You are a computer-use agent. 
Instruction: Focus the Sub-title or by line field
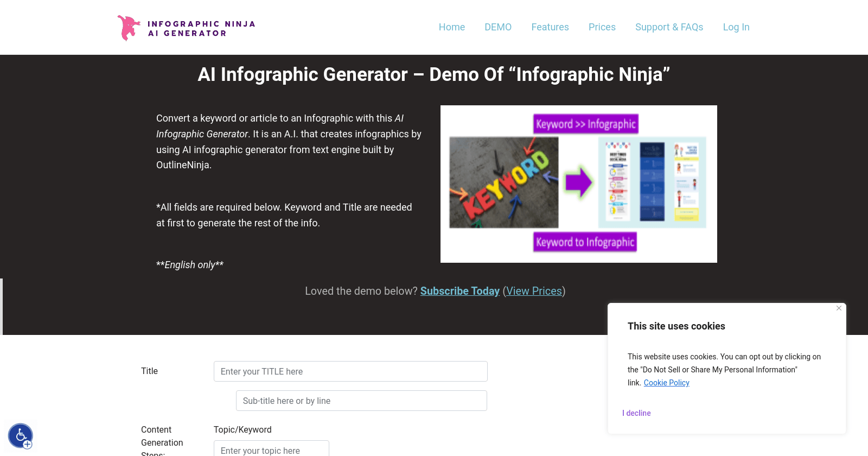pyautogui.click(x=361, y=401)
